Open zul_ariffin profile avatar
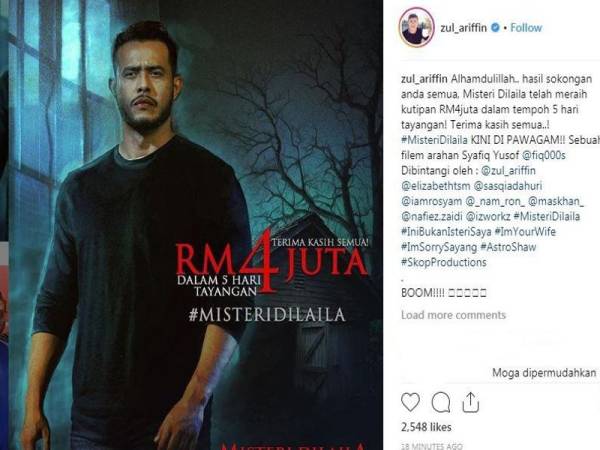The image size is (600, 450). (x=416, y=27)
